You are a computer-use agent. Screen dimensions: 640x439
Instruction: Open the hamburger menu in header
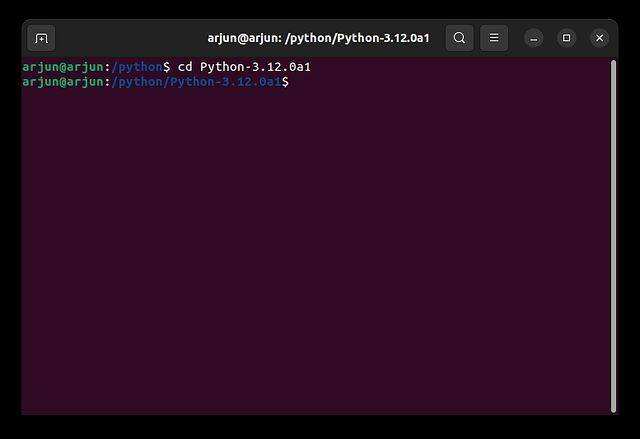click(x=493, y=38)
